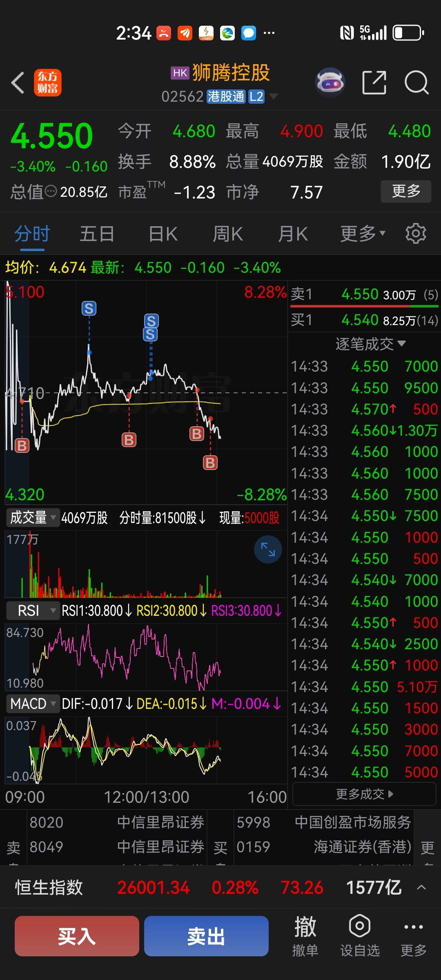
Task: Tap the 更多 quote details button
Action: tap(406, 191)
